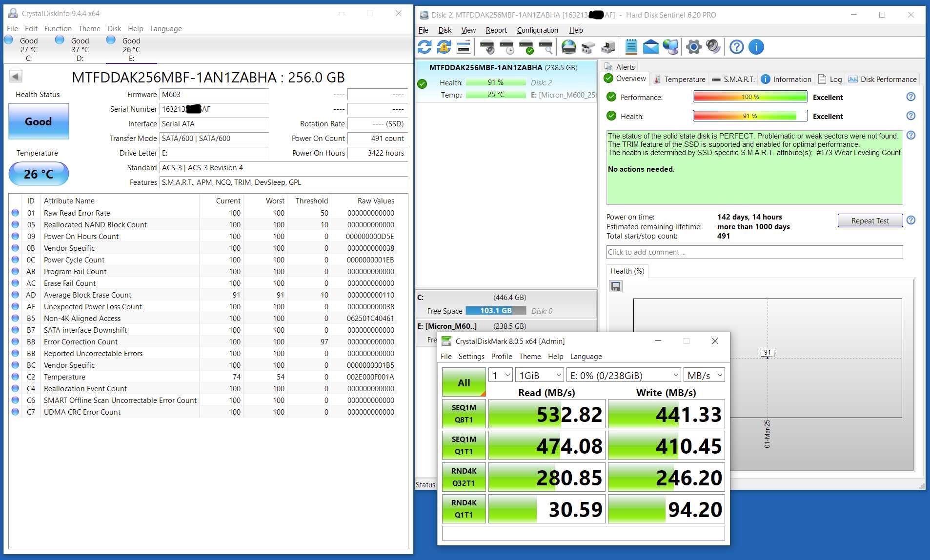Run the SEQ1M Q1T1 benchmark
Image resolution: width=930 pixels, height=560 pixels.
(464, 445)
